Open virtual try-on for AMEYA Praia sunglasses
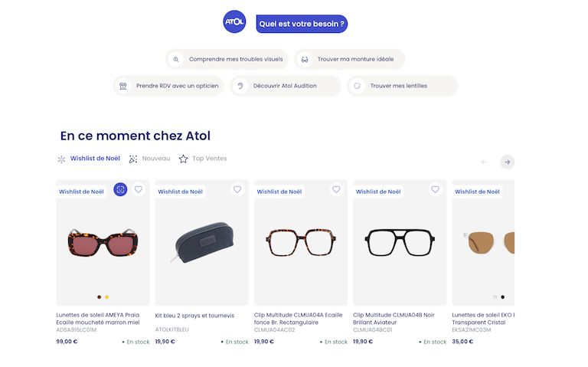This screenshot has height=367, width=588. click(x=120, y=189)
